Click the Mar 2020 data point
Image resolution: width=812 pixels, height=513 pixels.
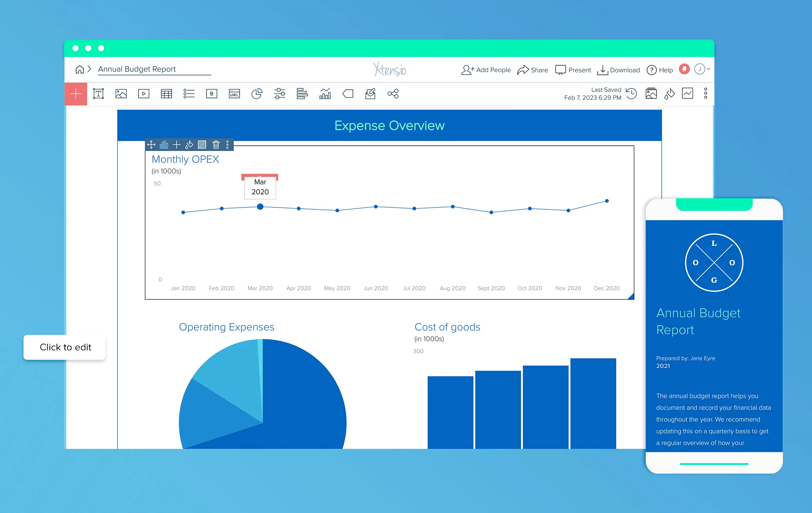click(260, 207)
